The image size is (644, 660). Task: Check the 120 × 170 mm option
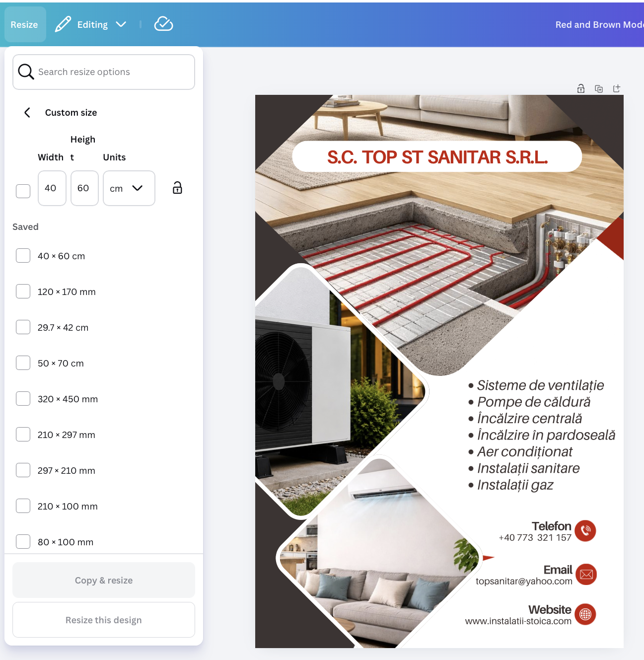(x=23, y=292)
